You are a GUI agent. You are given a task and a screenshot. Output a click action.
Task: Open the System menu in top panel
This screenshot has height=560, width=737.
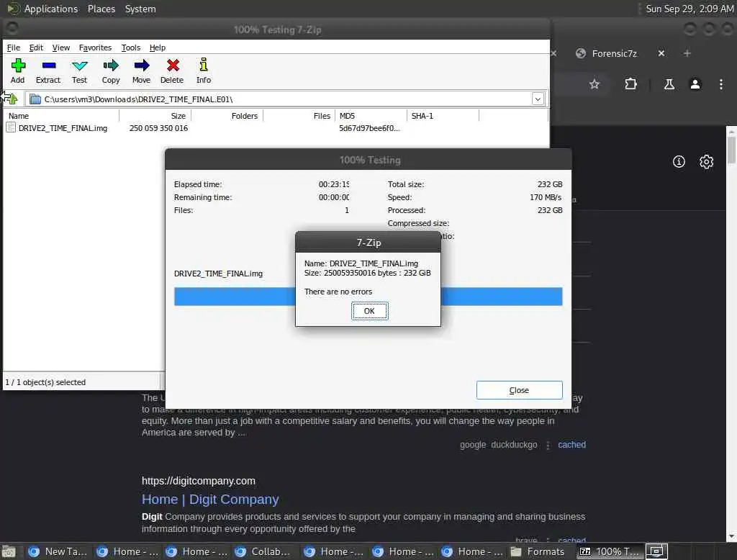[x=140, y=9]
